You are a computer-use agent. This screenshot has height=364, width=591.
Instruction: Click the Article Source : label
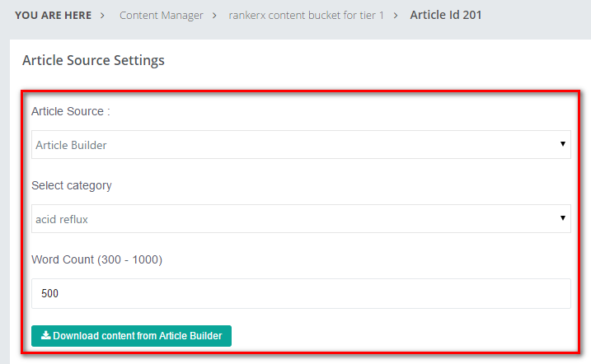(71, 111)
